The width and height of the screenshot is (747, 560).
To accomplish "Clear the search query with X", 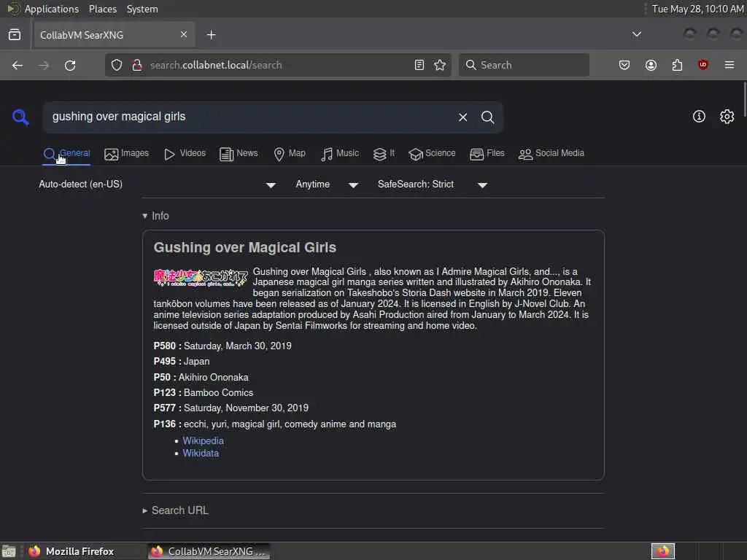I will (x=462, y=117).
